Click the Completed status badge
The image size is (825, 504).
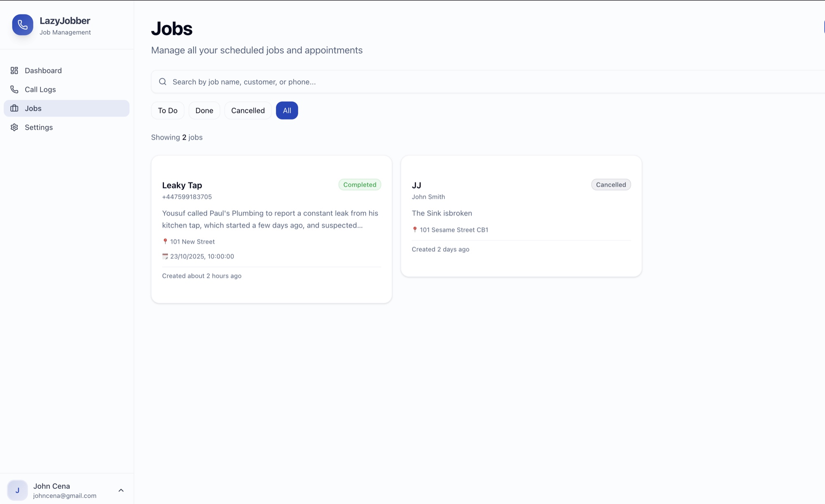pyautogui.click(x=359, y=184)
